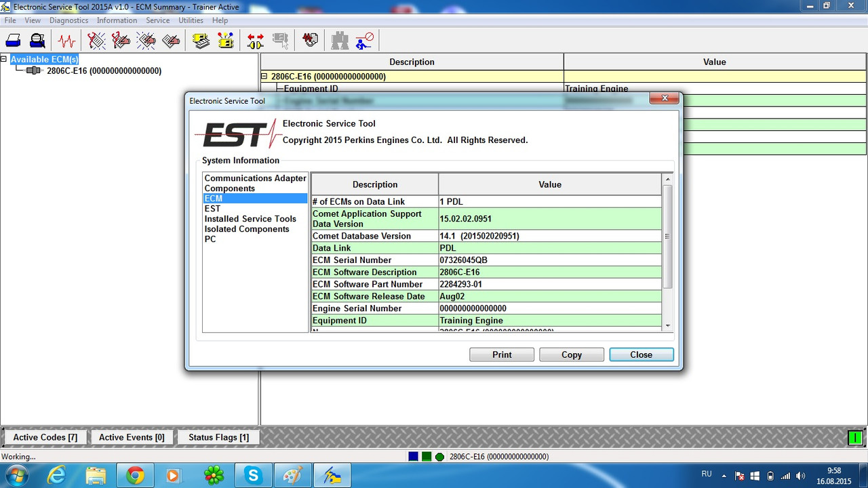Open the Configuration tool icon
868x488 pixels.
click(226, 41)
